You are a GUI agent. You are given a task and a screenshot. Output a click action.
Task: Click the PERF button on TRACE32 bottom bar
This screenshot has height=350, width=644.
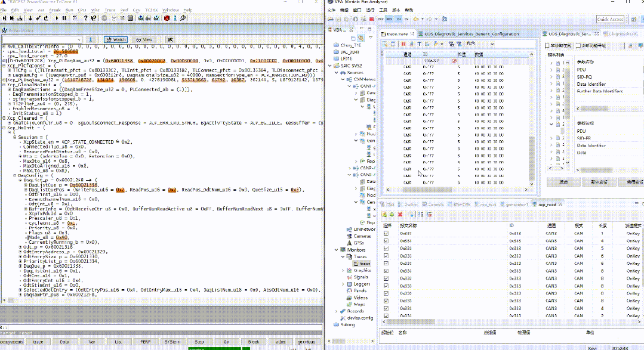coord(146,342)
